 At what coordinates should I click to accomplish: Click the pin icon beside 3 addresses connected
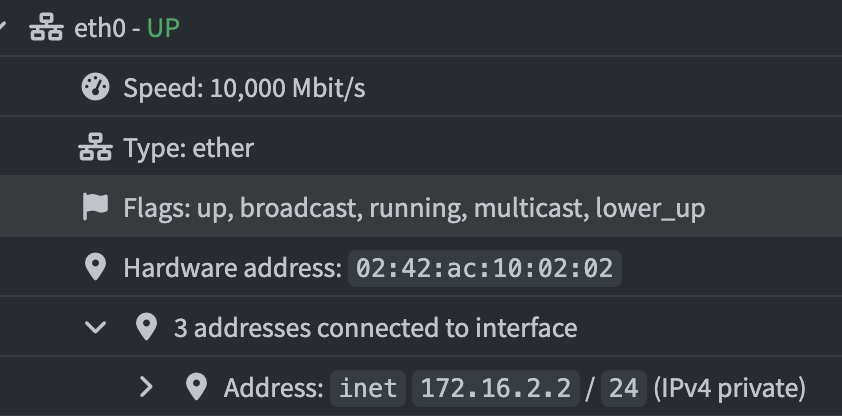click(x=146, y=327)
